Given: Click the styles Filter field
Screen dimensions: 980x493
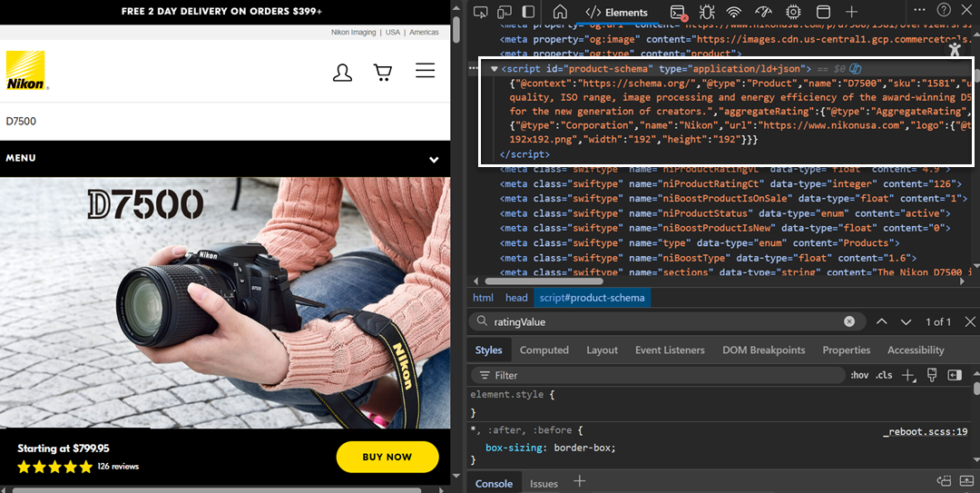Looking at the screenshot, I should click(x=658, y=375).
